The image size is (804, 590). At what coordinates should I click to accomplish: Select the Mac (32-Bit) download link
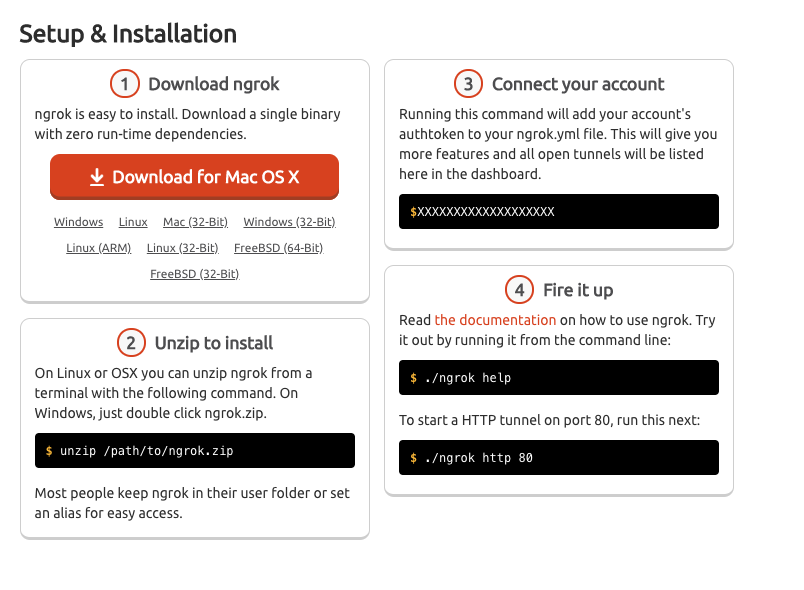(x=195, y=222)
